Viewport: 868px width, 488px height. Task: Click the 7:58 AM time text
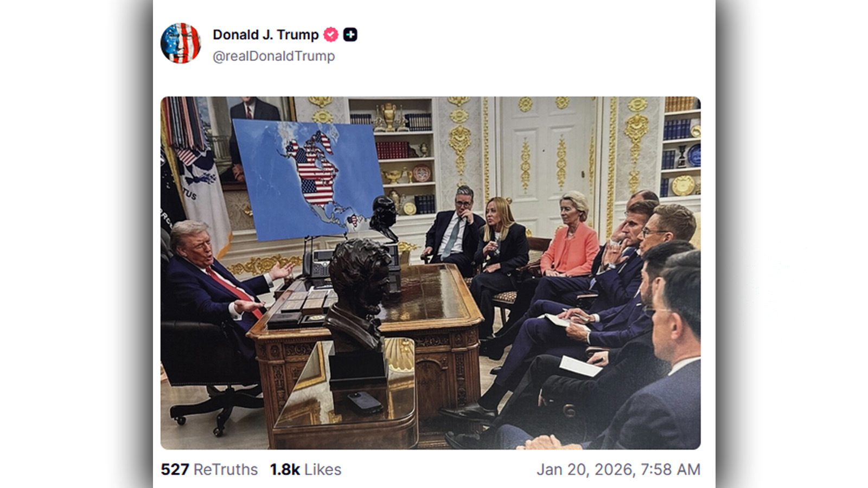tap(671, 469)
